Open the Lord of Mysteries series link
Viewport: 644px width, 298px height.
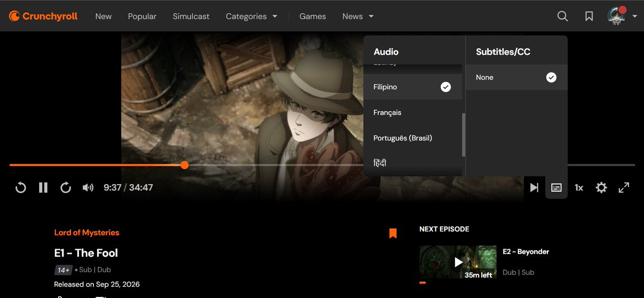tap(87, 232)
